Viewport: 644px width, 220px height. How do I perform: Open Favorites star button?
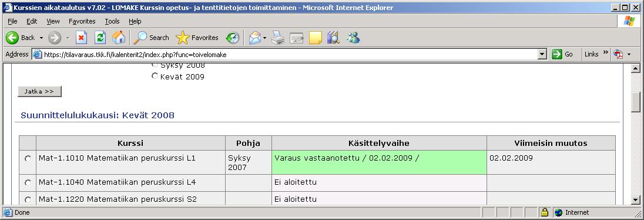click(197, 38)
